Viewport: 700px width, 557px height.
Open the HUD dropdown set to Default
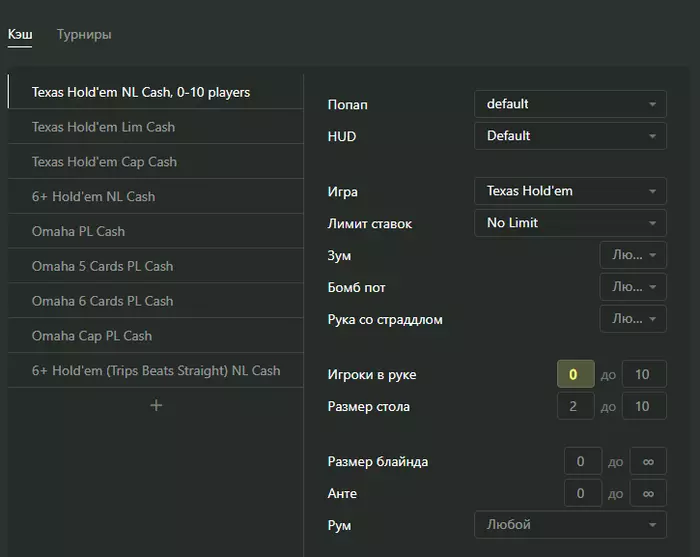(x=570, y=136)
